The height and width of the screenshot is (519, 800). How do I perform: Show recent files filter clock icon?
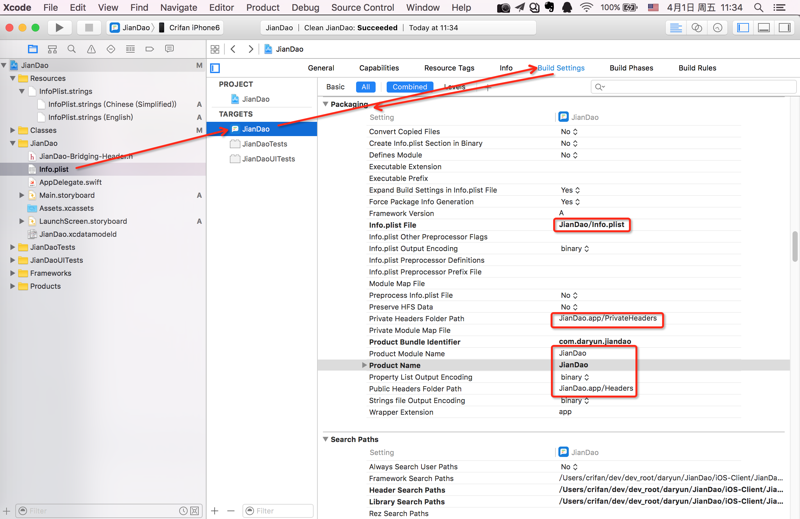point(183,511)
